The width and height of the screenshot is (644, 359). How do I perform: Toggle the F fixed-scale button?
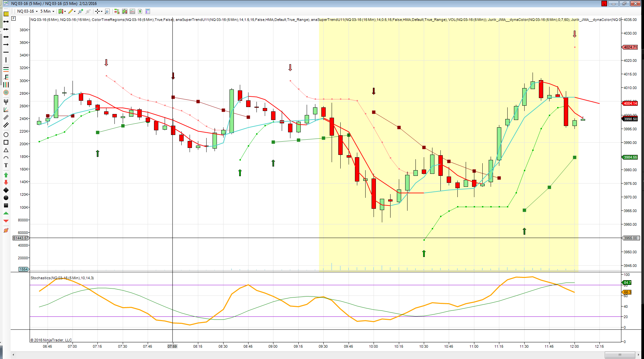click(x=14, y=19)
